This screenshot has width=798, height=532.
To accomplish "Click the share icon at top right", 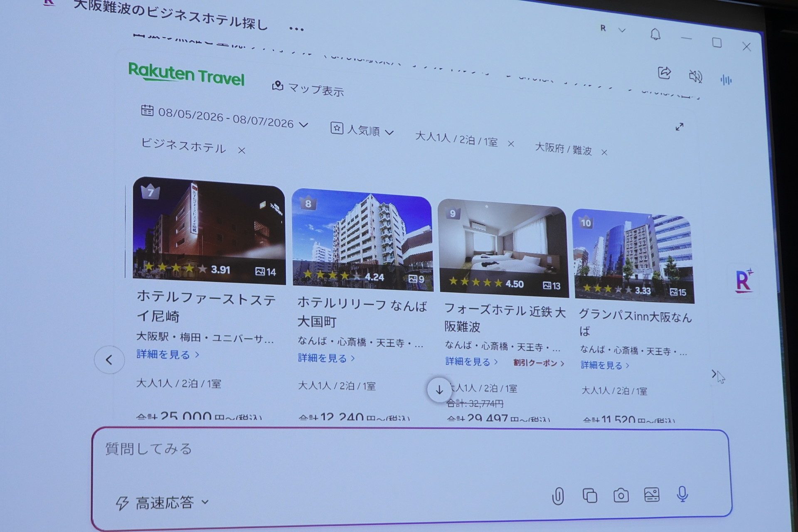I will (665, 73).
